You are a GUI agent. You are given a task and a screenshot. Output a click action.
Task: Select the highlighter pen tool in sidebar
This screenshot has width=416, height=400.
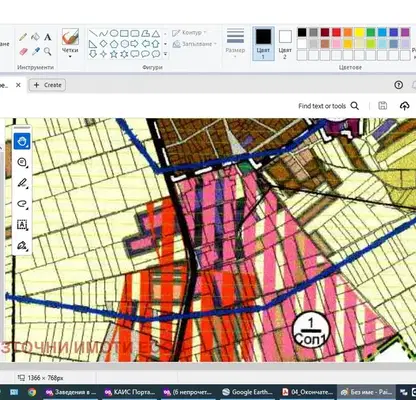click(22, 183)
